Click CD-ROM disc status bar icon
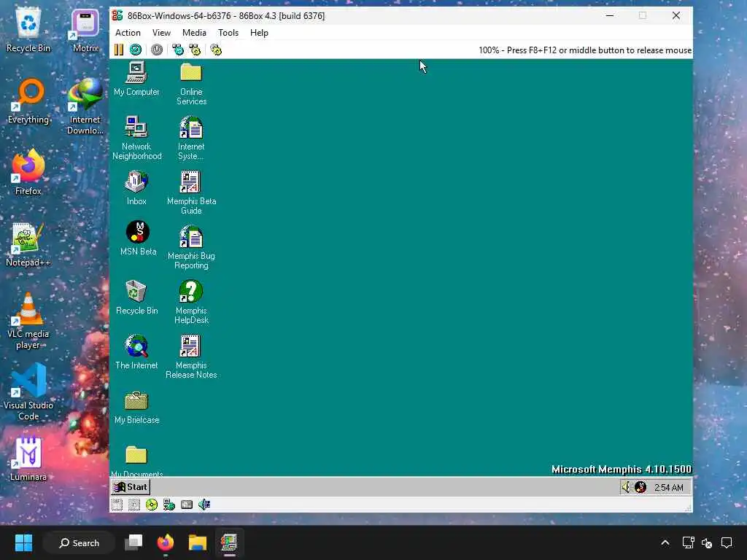The width and height of the screenshot is (747, 560). 152,505
